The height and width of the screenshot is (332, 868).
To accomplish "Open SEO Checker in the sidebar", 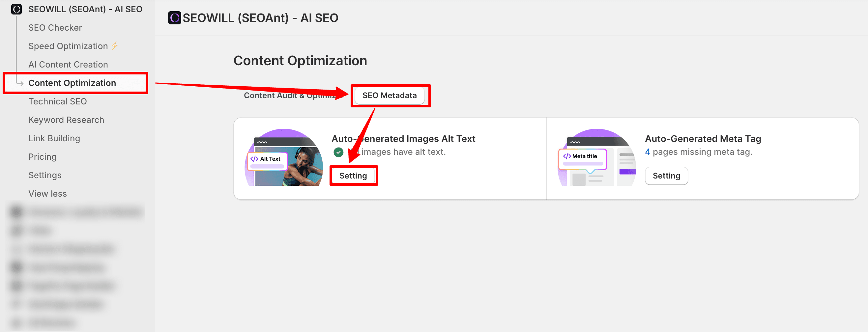I will tap(55, 28).
